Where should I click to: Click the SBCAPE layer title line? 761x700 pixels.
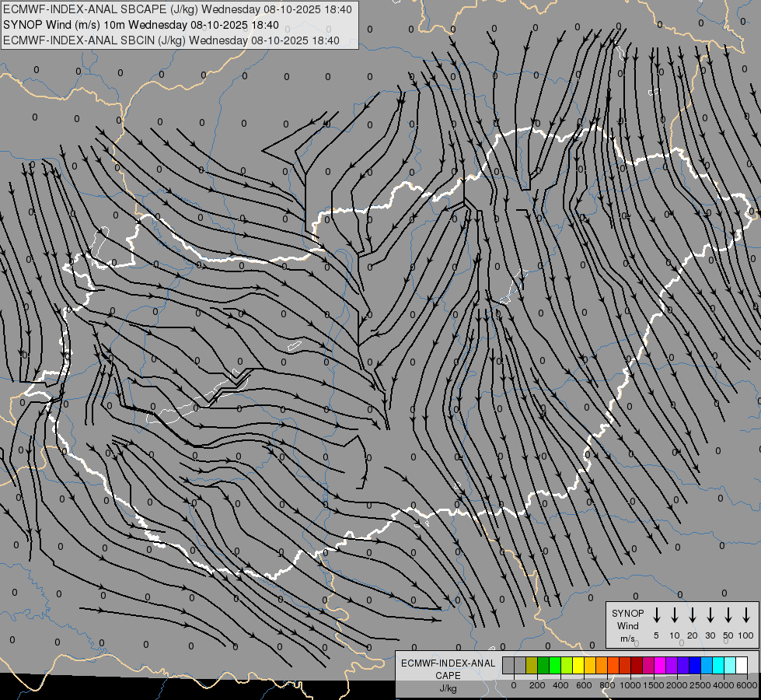(177, 9)
